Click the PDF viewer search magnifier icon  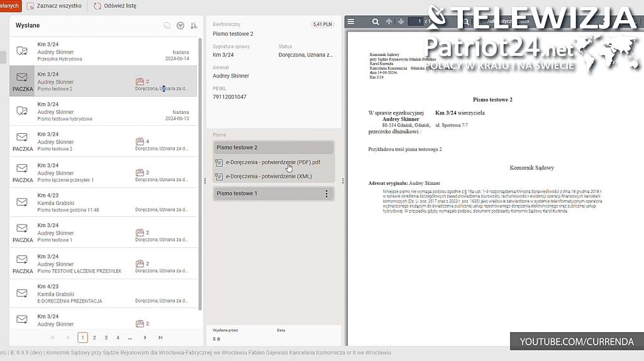[x=375, y=21]
